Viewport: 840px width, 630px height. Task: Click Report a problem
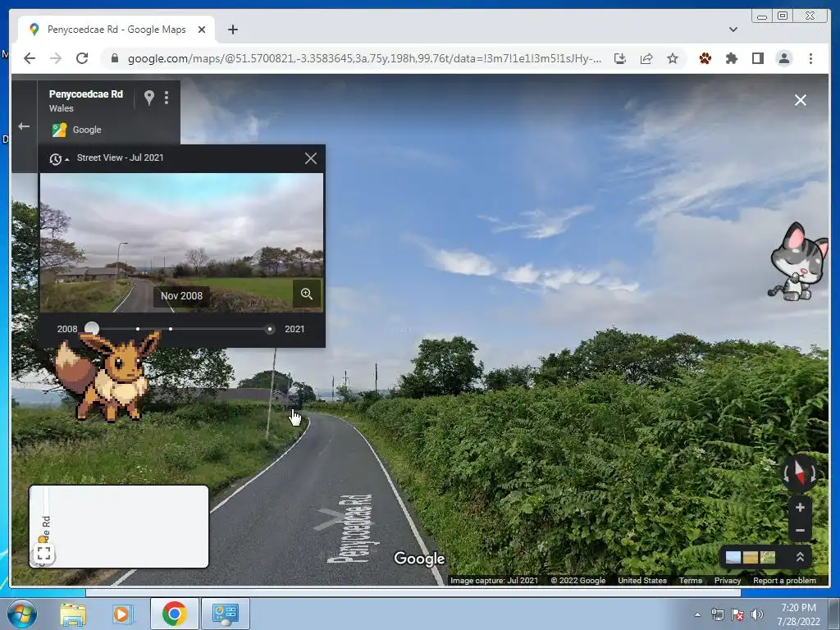(x=784, y=580)
